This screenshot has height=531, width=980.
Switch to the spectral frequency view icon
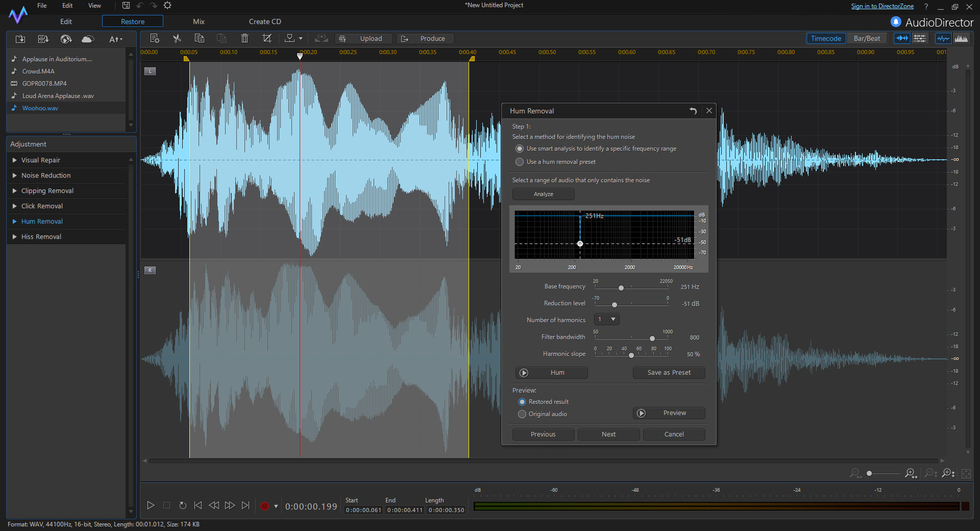click(x=961, y=38)
